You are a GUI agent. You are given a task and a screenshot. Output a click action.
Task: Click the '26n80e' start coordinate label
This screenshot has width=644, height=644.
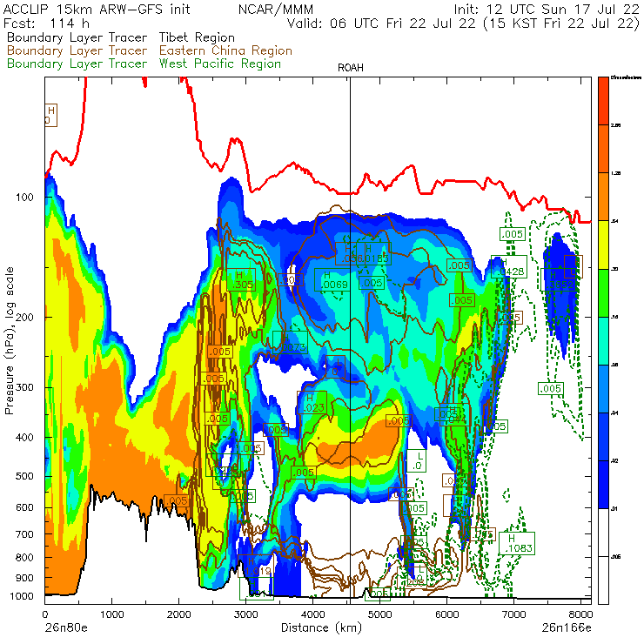[x=66, y=628]
